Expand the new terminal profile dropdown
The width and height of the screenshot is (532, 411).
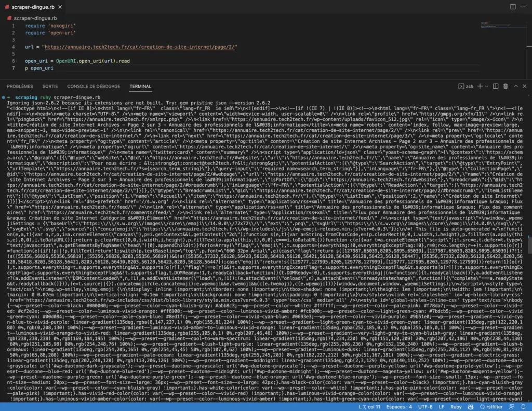point(486,86)
